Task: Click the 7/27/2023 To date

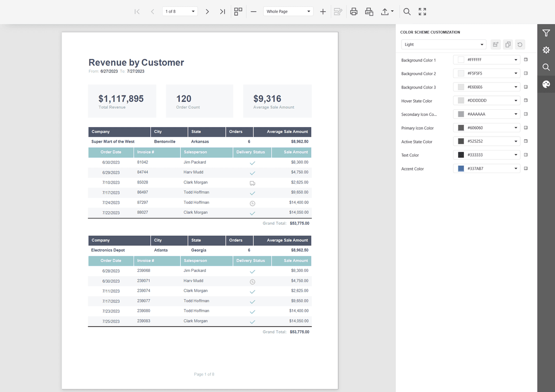Action: coord(136,71)
